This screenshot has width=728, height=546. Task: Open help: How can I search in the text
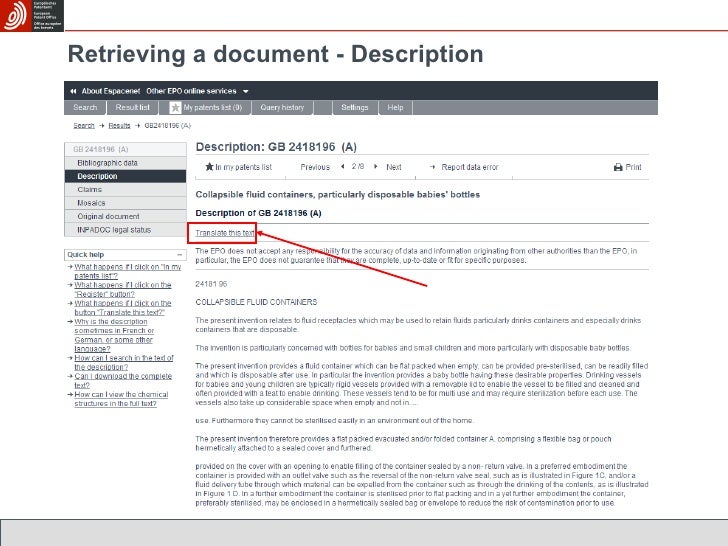[x=124, y=363]
